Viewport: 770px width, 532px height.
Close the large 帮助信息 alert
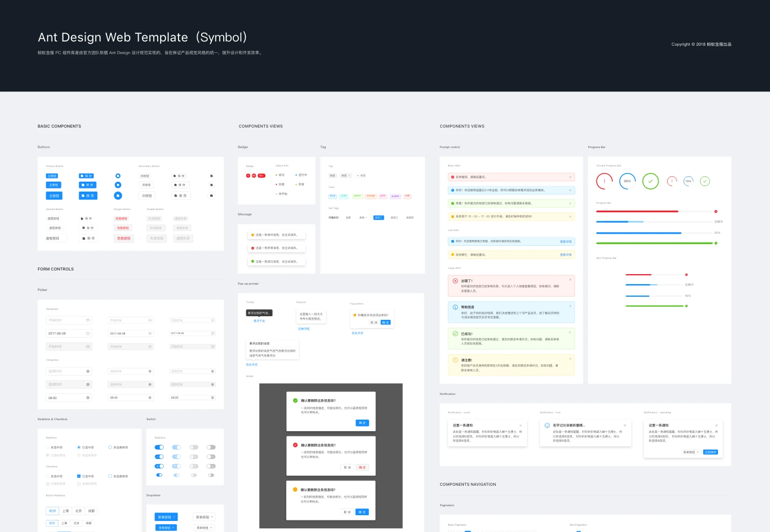(x=570, y=306)
